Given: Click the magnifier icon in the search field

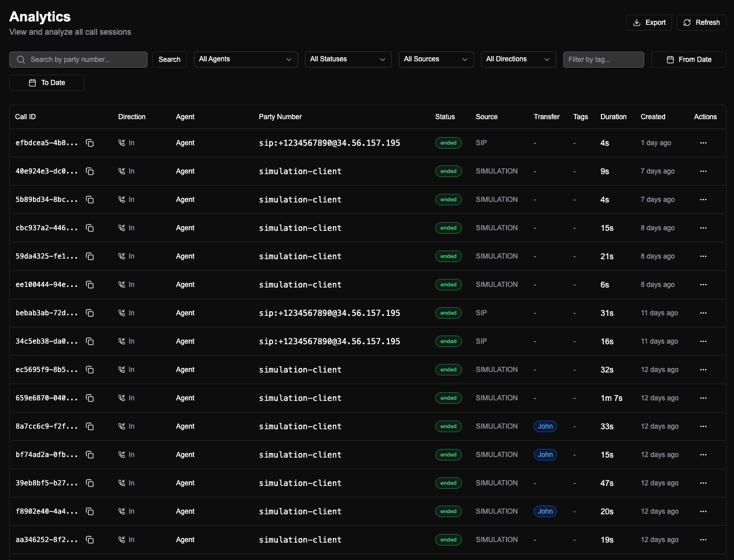Looking at the screenshot, I should (20, 59).
